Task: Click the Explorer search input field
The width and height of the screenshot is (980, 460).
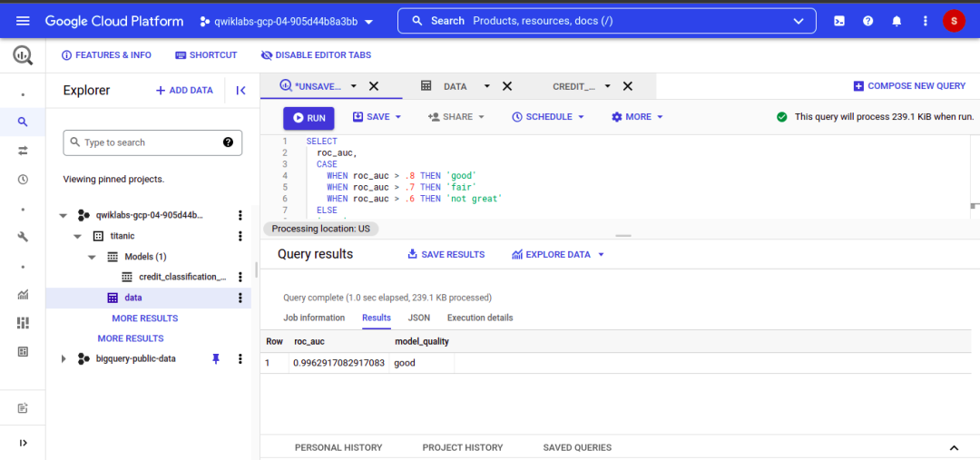Action: point(145,142)
